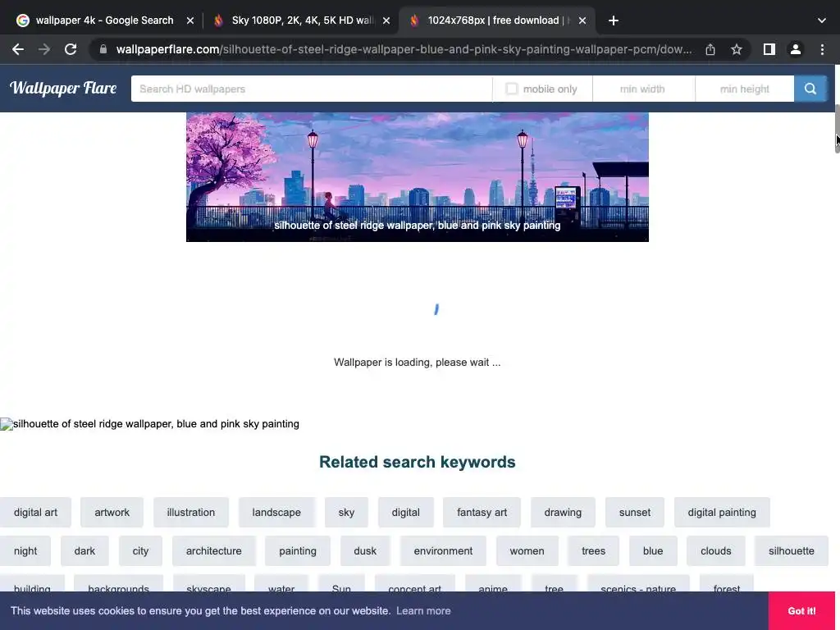Click the min width field
The width and height of the screenshot is (840, 630).
click(643, 89)
